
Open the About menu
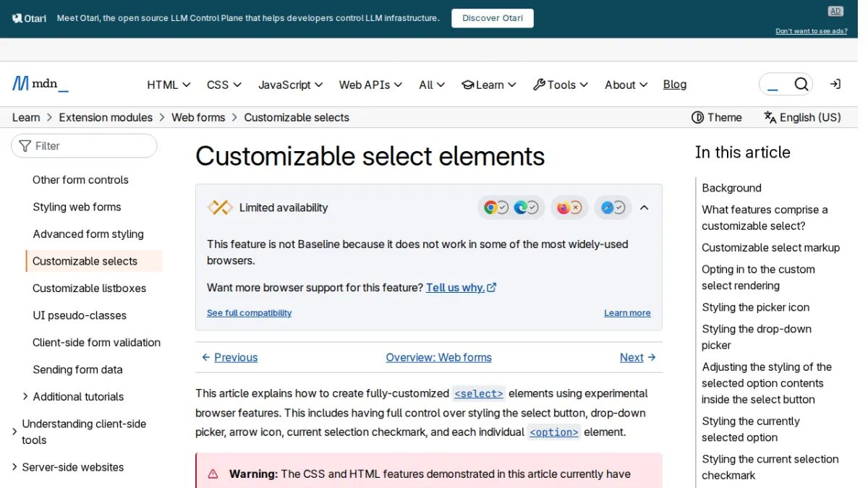point(626,85)
